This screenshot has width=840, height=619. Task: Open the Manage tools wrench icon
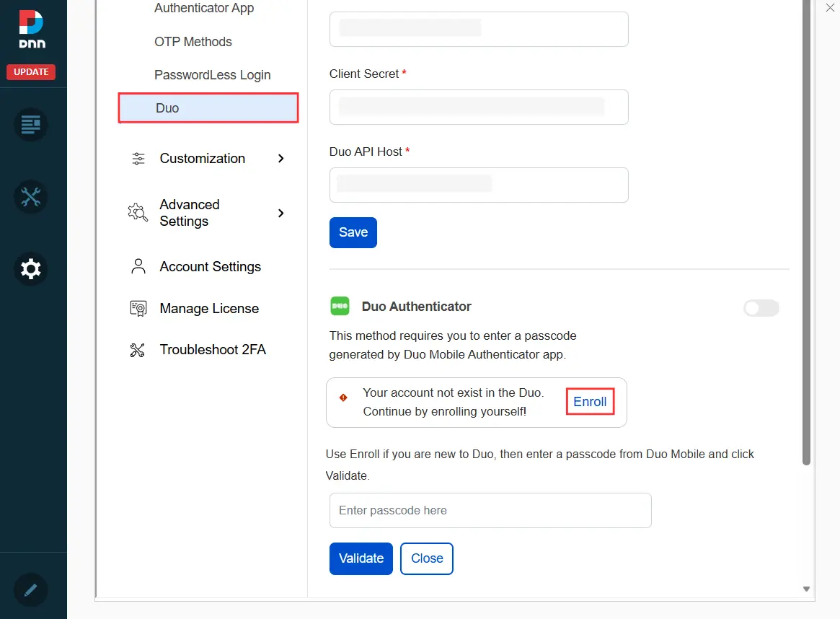pos(30,197)
